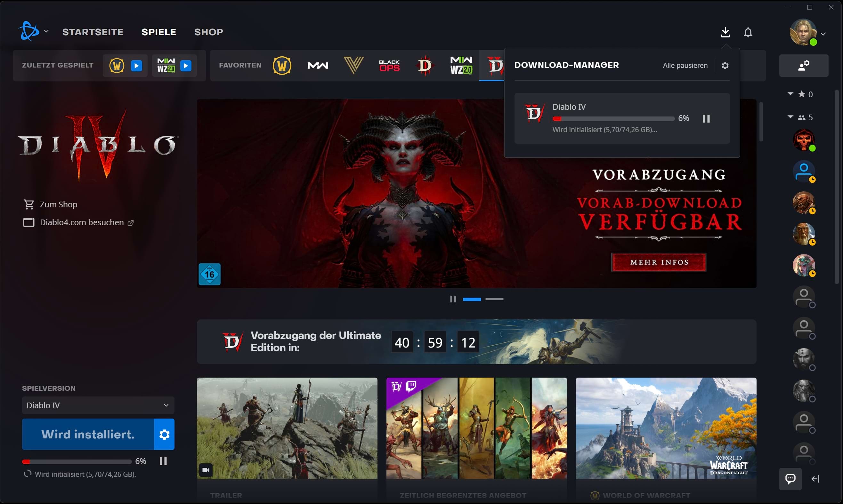This screenshot has width=843, height=504.
Task: Open offline friend with grey-bearded avatar
Action: [x=804, y=390]
